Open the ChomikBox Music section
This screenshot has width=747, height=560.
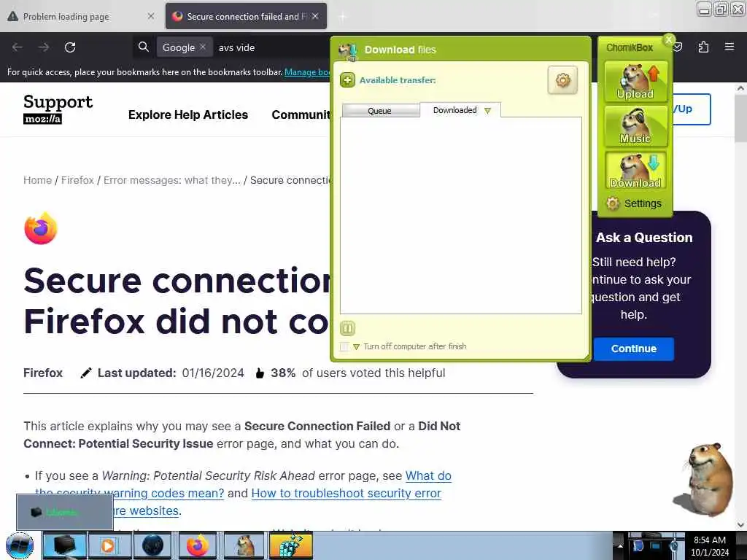[635, 126]
